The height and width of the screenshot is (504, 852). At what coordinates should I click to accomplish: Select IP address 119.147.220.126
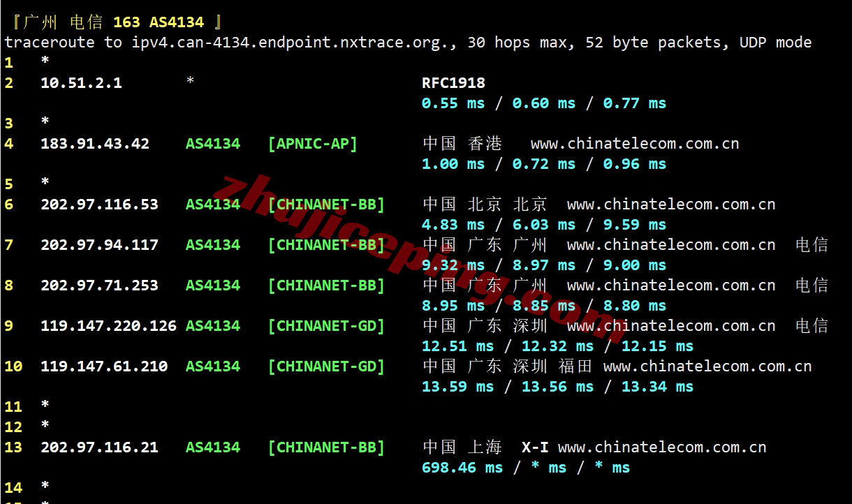pos(108,326)
